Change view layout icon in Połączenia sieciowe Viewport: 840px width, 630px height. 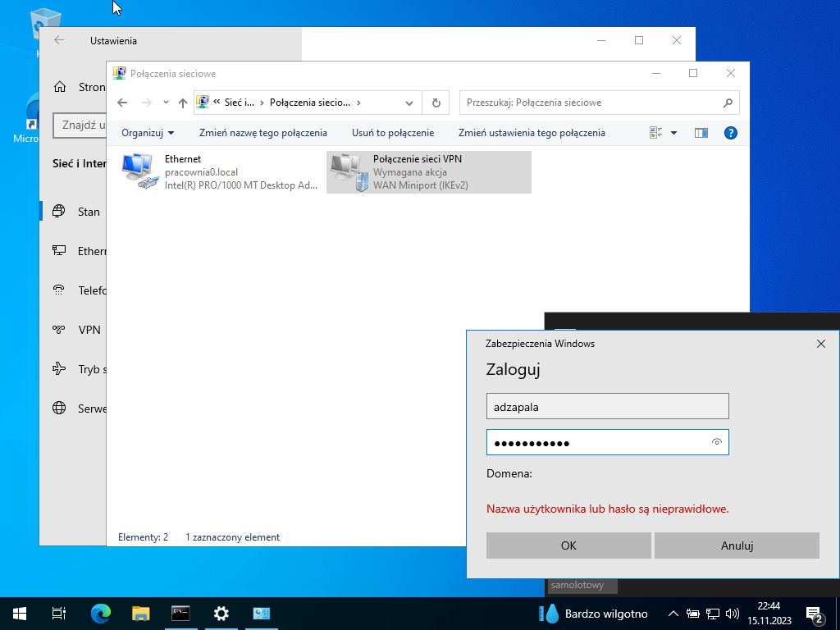tap(655, 133)
